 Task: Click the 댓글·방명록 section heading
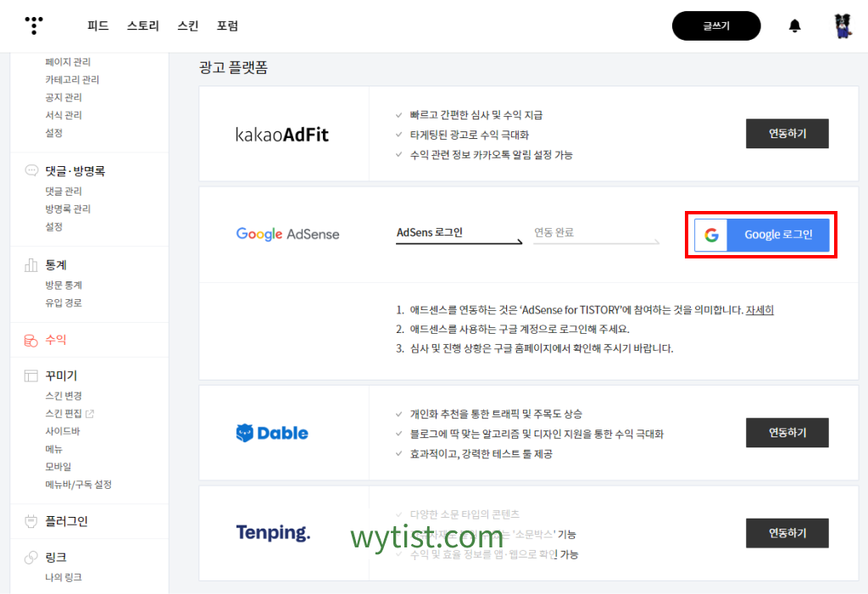click(x=75, y=171)
